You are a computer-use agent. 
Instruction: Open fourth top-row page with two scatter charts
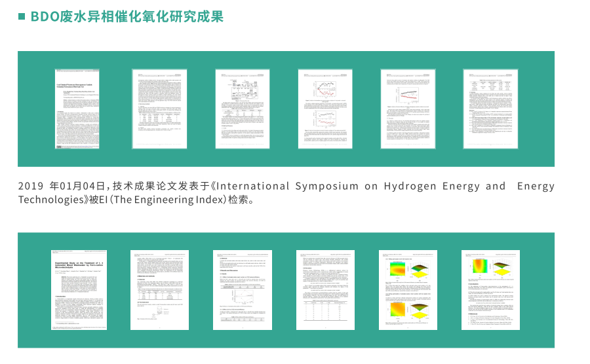(x=325, y=109)
